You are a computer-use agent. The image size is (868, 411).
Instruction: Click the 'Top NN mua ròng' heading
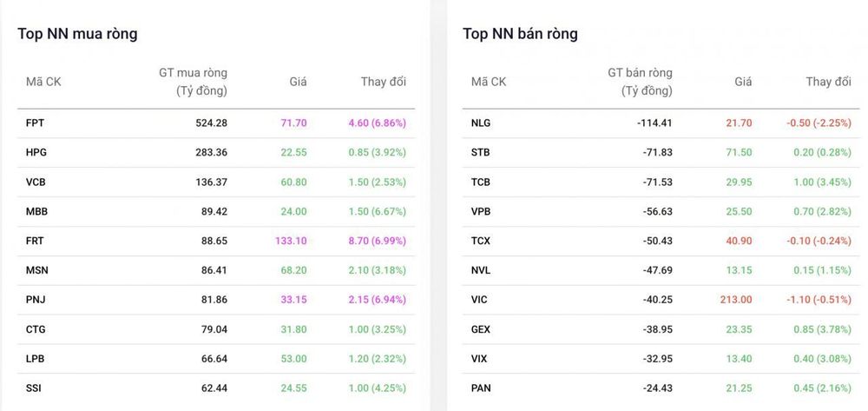coord(77,34)
